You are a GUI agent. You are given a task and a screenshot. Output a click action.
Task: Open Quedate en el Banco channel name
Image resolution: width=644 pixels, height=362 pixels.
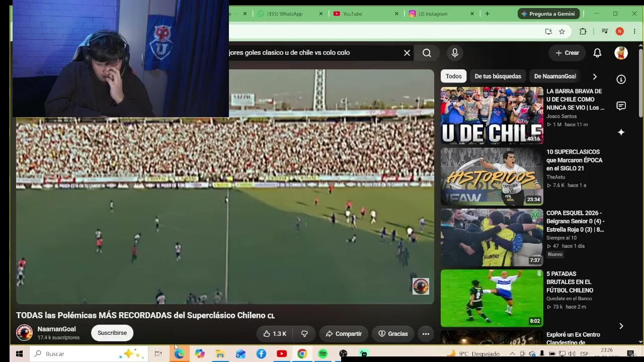pyautogui.click(x=569, y=299)
